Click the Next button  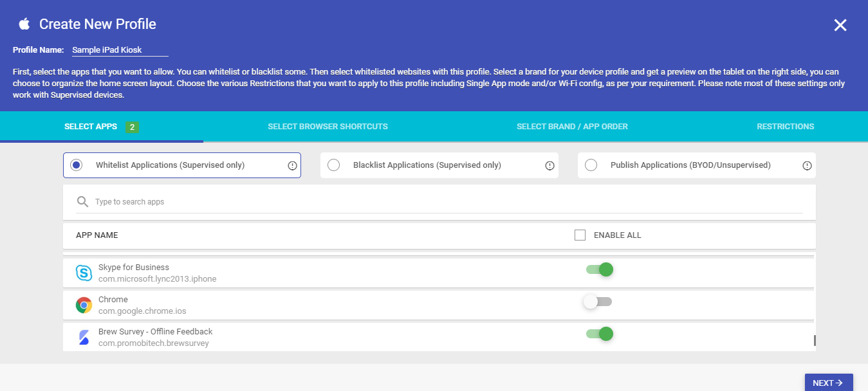coord(829,383)
